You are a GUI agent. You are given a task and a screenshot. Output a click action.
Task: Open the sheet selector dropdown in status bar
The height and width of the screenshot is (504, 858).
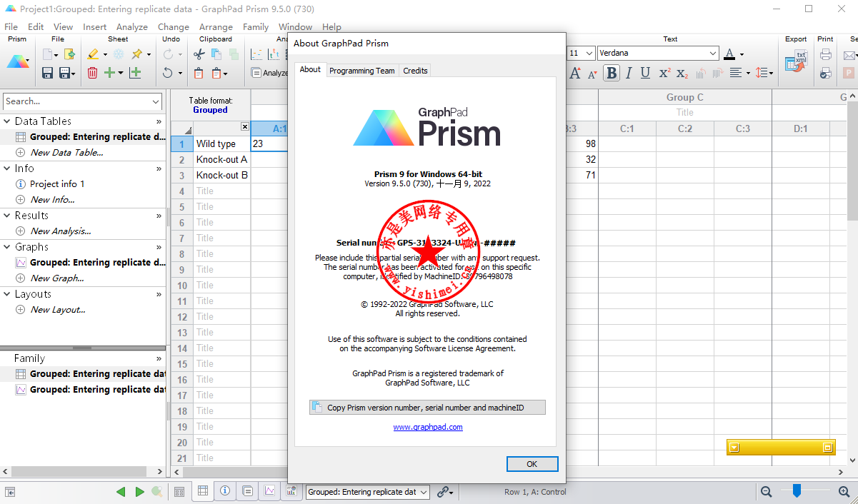tap(424, 492)
